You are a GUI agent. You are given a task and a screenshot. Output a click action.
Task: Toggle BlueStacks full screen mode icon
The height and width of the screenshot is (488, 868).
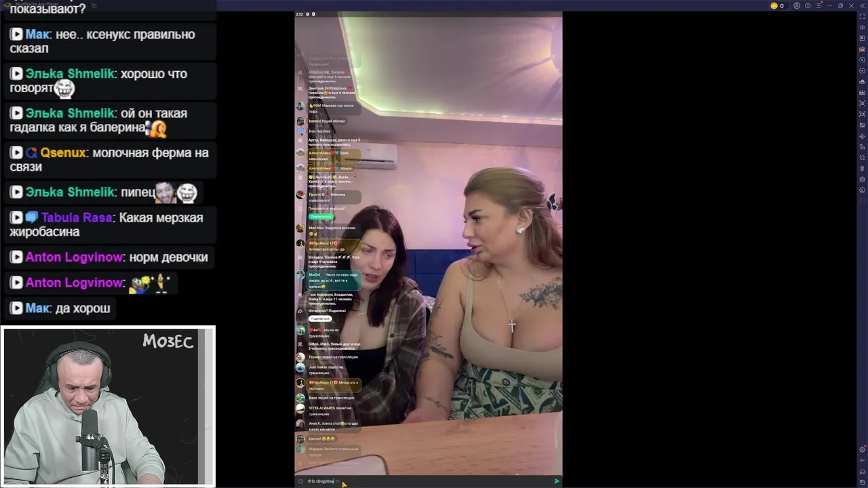tap(863, 17)
